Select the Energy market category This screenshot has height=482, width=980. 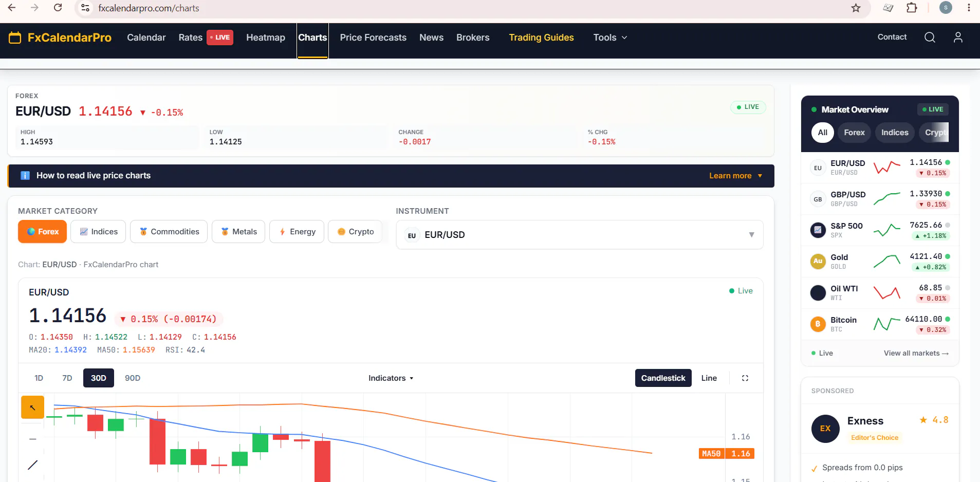297,232
